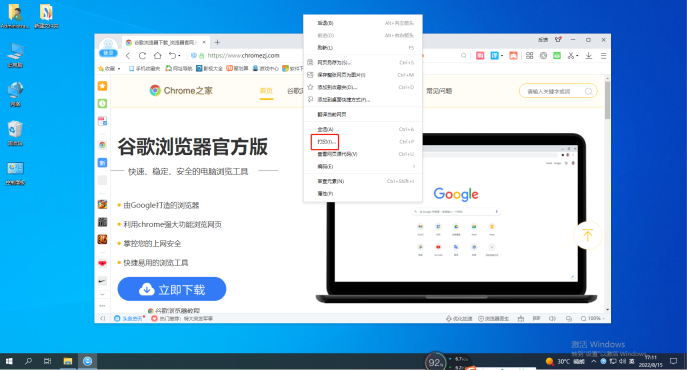This screenshot has width=687, height=370.
Task: Open the browser hamburger main menu
Action: pos(603,56)
